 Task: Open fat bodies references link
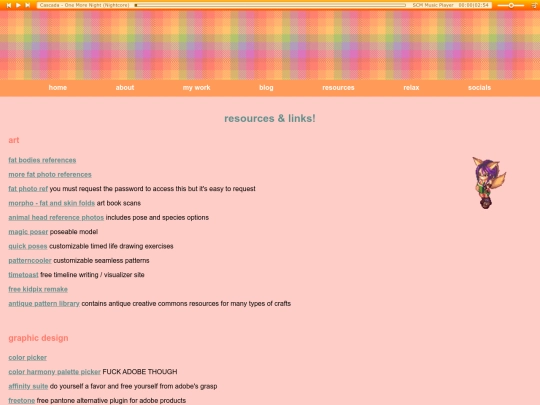42,160
